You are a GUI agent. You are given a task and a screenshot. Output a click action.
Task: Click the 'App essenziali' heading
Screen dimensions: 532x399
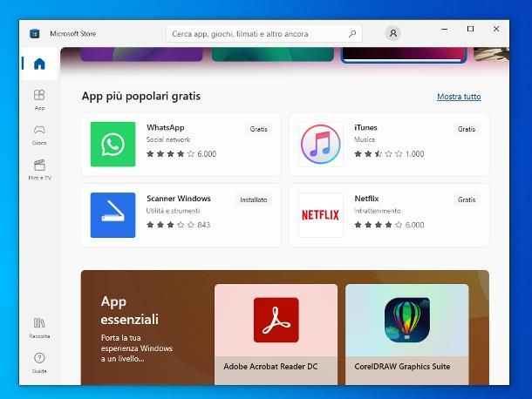coord(130,310)
